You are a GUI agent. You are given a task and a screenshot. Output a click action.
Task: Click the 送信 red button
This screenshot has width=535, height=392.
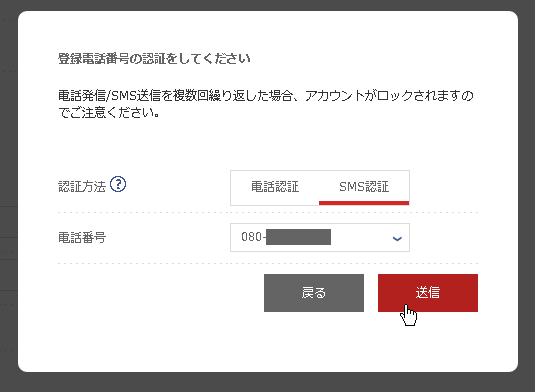[x=428, y=293]
